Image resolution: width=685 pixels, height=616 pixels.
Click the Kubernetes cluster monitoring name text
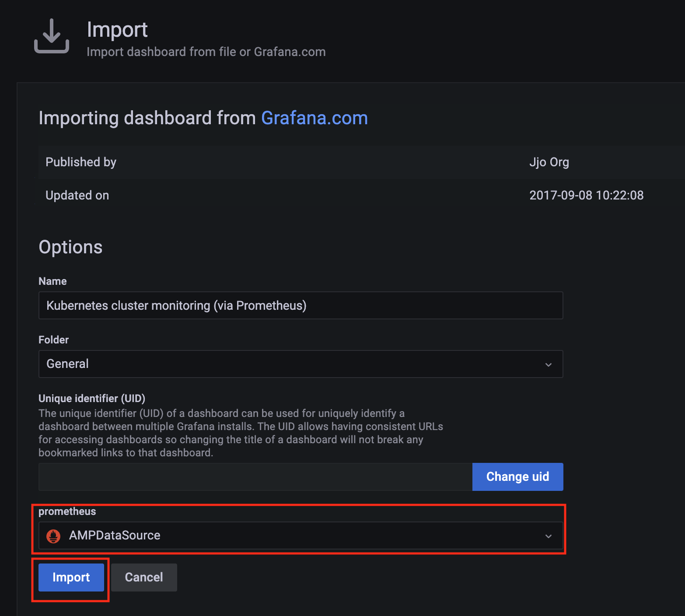click(176, 305)
